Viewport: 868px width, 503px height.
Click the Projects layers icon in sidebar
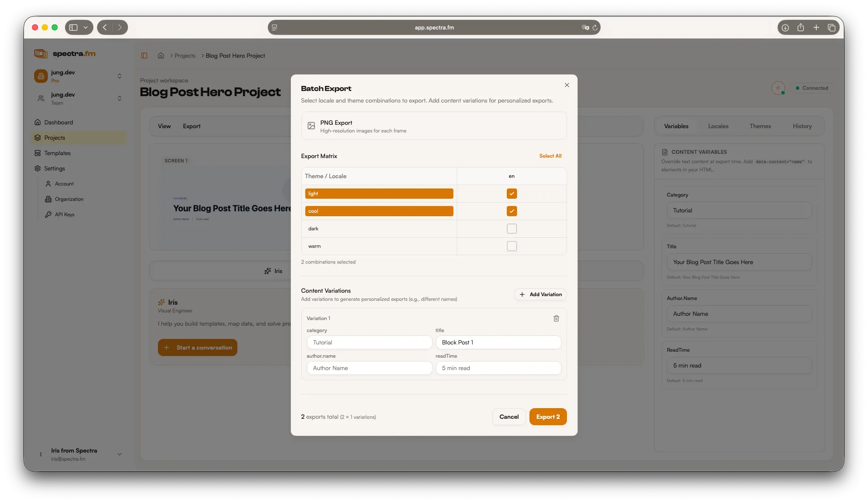tap(38, 138)
